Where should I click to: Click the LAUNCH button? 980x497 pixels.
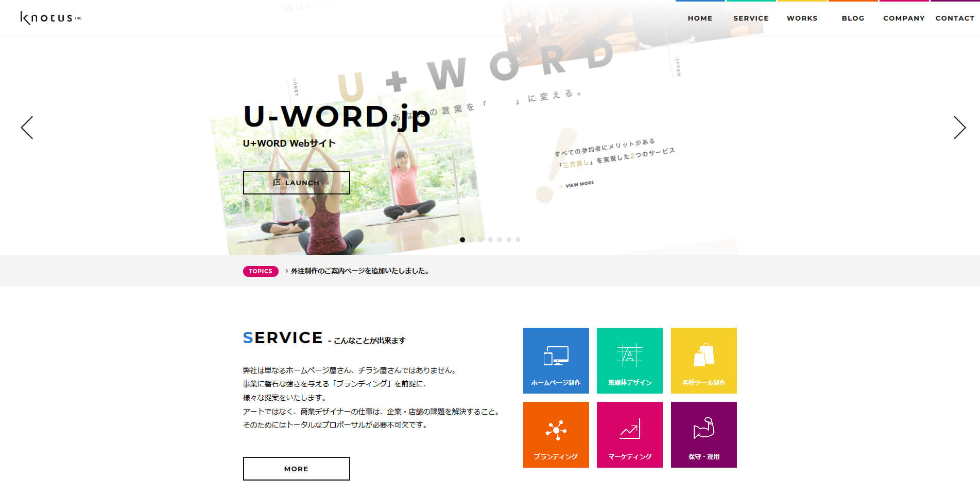(296, 183)
